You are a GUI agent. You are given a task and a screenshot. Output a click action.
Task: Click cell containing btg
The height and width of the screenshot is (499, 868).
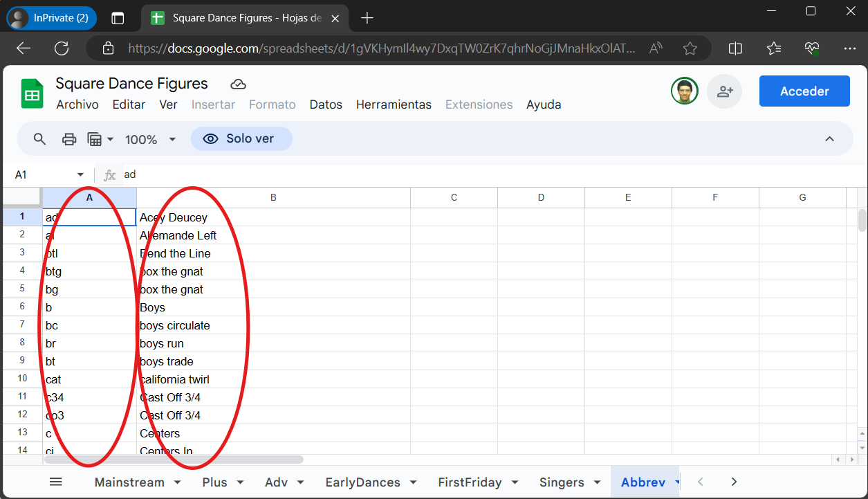pos(89,271)
